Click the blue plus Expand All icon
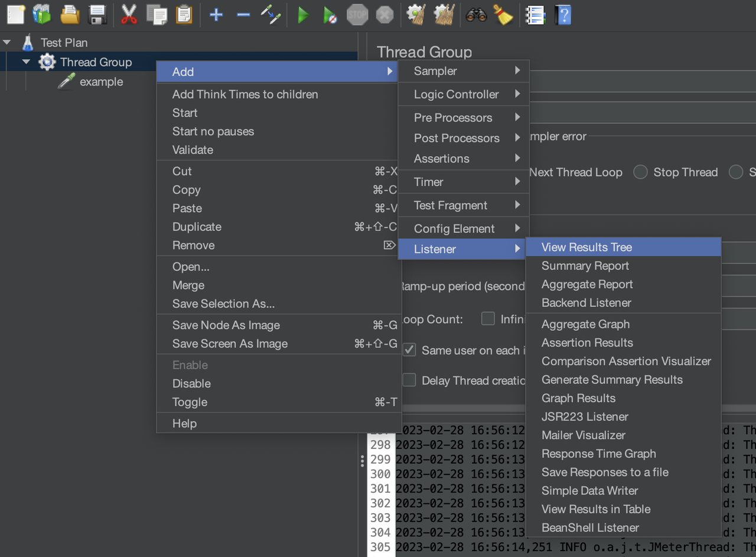This screenshot has height=557, width=756. [x=216, y=15]
